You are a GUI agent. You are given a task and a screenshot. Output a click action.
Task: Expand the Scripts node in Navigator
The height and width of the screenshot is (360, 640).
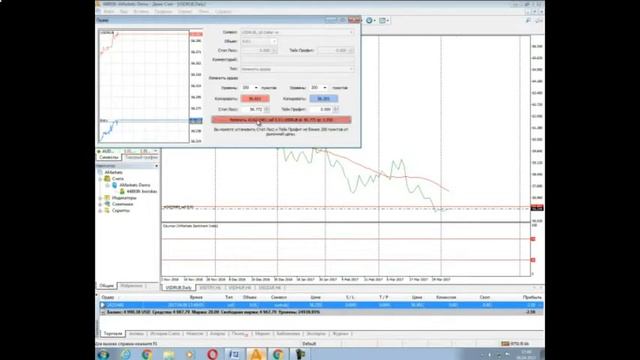click(x=100, y=211)
